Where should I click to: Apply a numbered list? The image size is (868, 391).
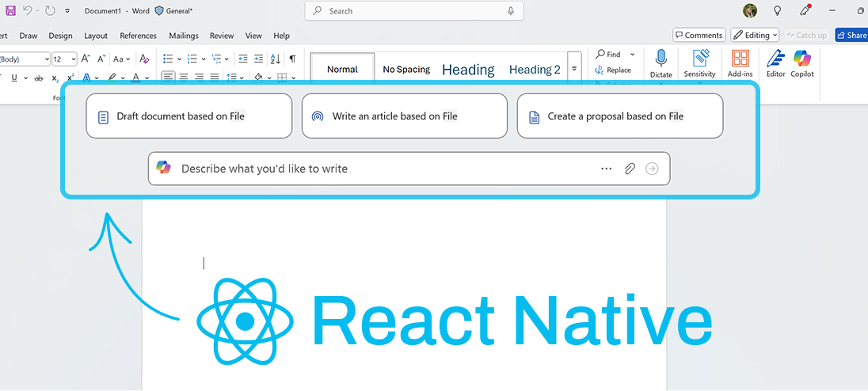(192, 59)
